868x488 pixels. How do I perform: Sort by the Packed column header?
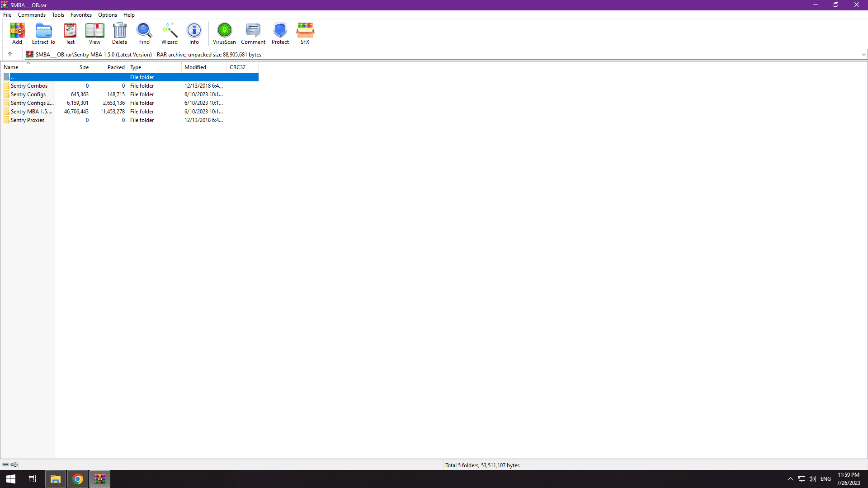(109, 67)
